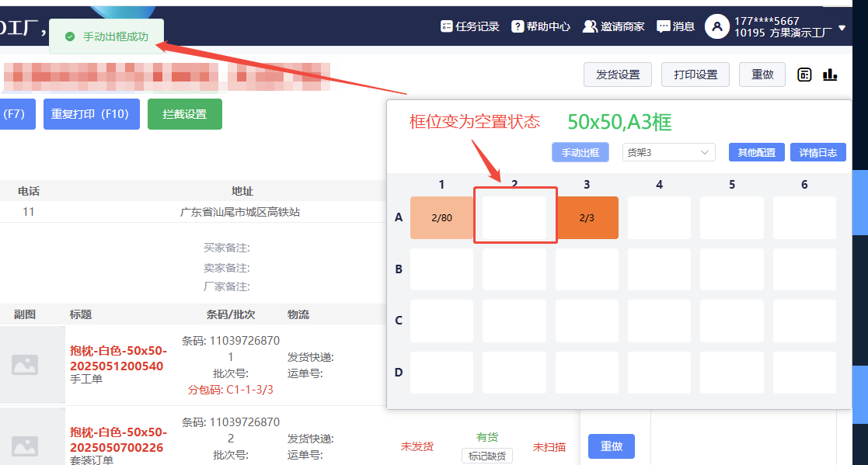Select slot A3 showing 2/3
The height and width of the screenshot is (465, 868).
(x=587, y=218)
